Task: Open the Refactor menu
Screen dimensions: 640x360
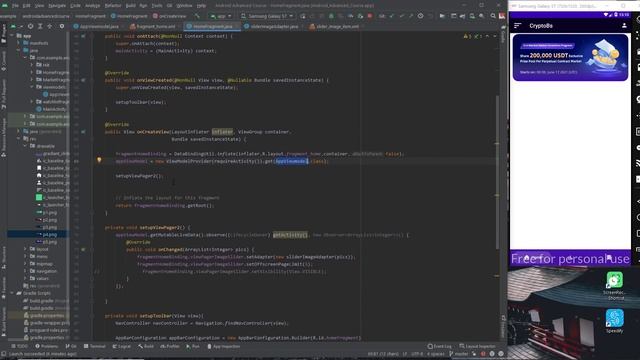Action: point(113,6)
